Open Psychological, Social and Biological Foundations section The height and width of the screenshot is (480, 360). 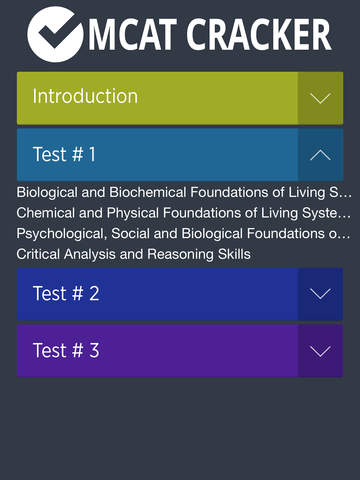click(x=183, y=234)
